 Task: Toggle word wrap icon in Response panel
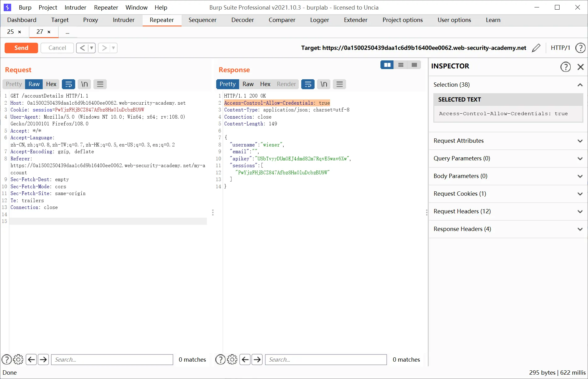(x=308, y=84)
